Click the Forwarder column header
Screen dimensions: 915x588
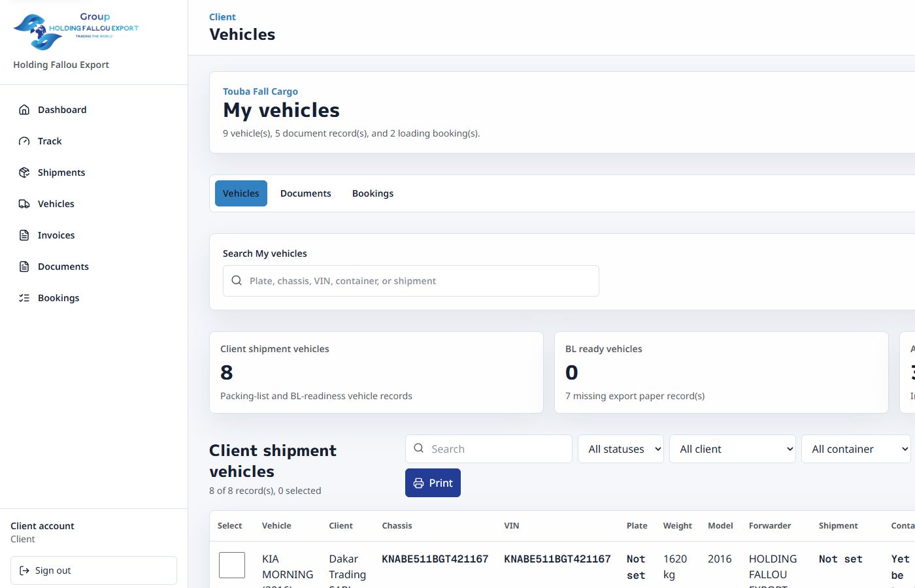[x=770, y=526]
